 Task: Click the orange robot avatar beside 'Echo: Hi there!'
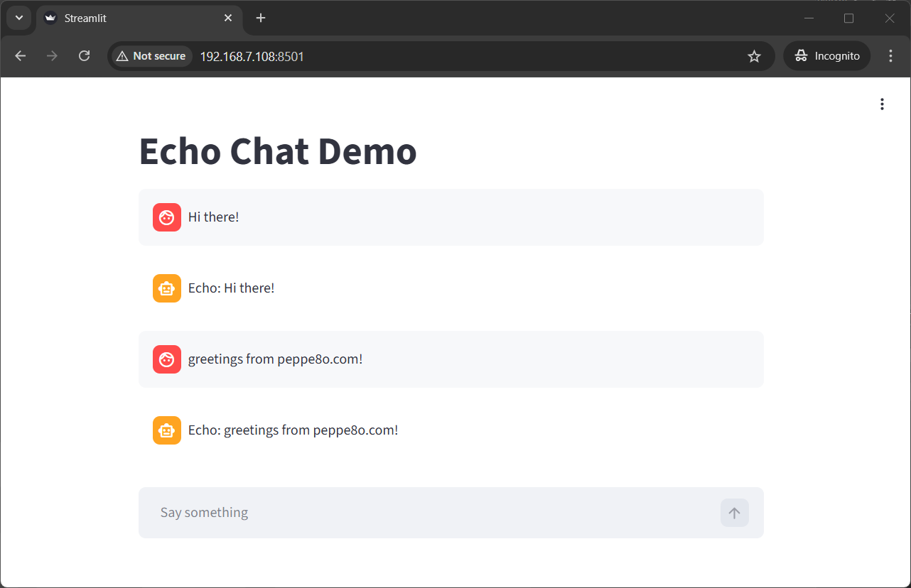(x=166, y=288)
